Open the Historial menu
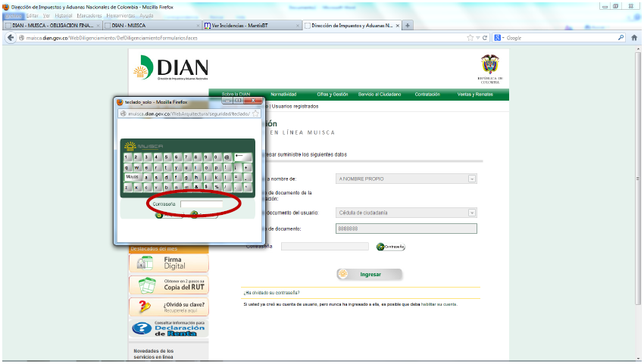This screenshot has width=644, height=364. click(63, 16)
